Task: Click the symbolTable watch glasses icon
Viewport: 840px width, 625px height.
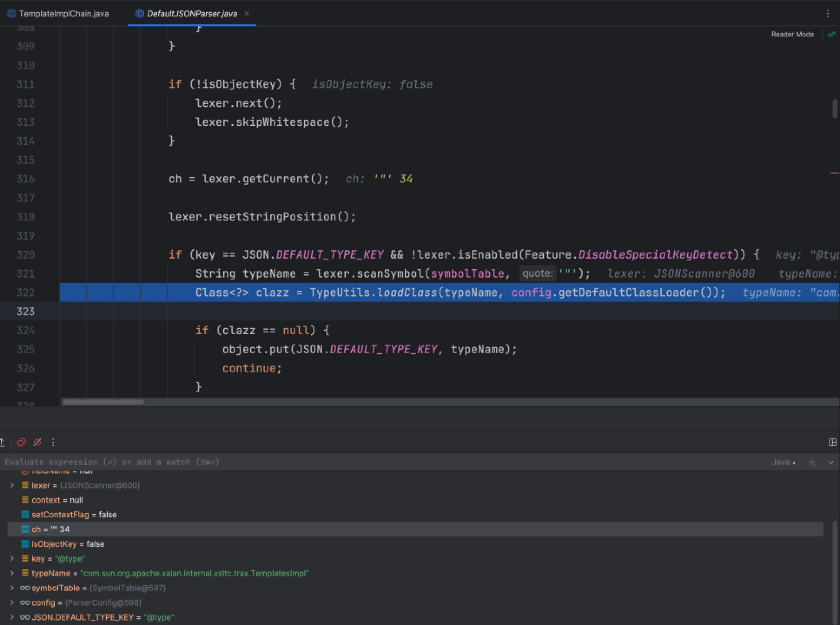Action: (x=25, y=588)
